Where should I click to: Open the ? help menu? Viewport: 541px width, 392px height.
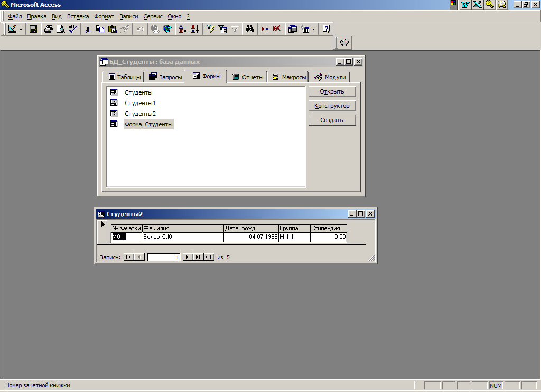click(x=188, y=16)
